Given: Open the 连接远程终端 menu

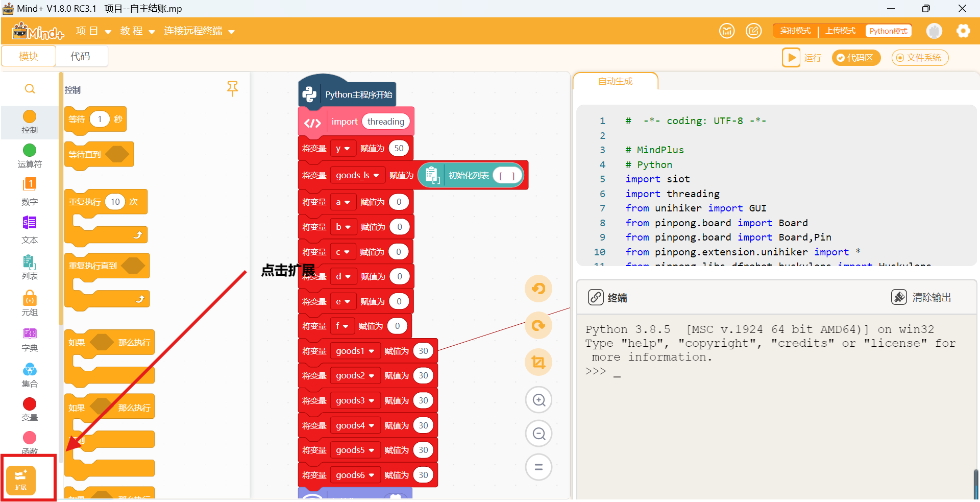Looking at the screenshot, I should [x=199, y=31].
